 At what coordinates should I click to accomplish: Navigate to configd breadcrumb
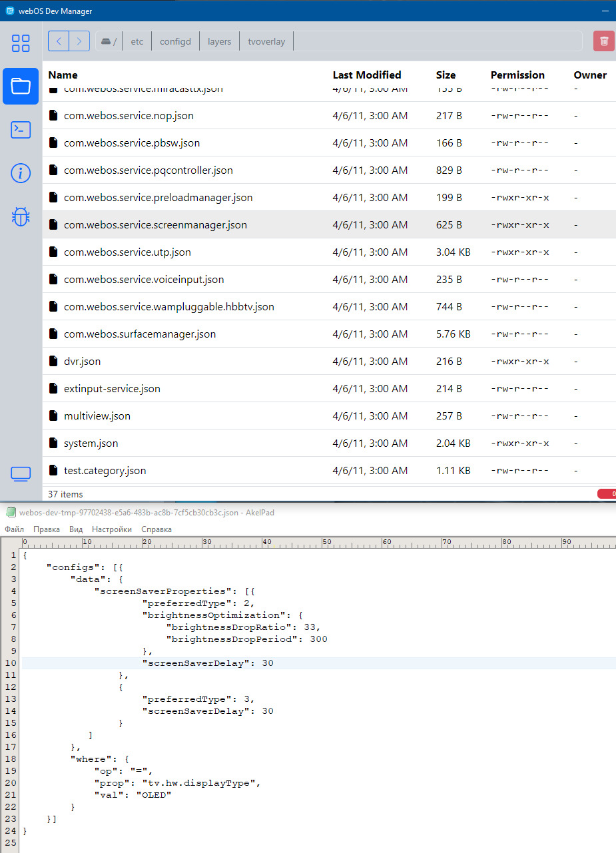175,41
